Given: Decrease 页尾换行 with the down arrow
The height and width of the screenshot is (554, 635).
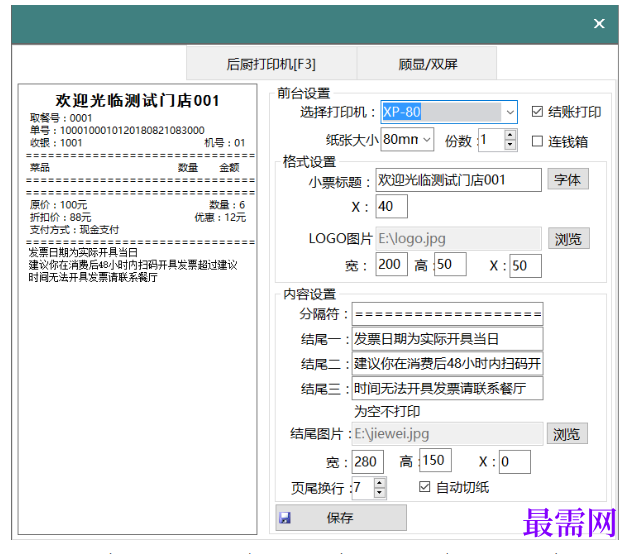Looking at the screenshot, I should (x=379, y=493).
